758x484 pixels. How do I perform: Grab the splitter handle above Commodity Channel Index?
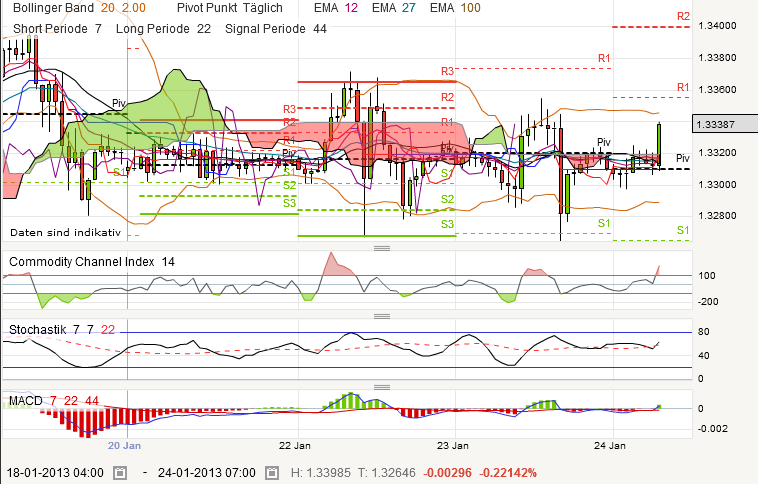382,249
